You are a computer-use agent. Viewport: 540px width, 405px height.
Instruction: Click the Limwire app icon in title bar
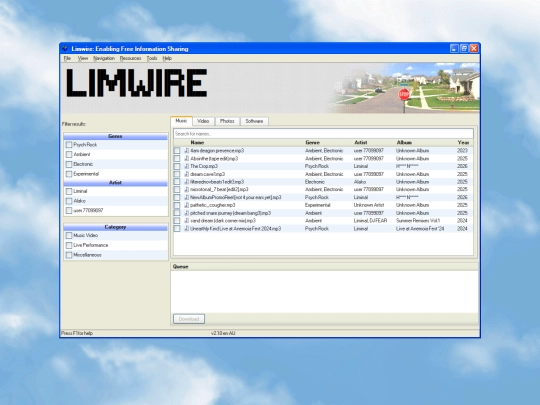65,49
